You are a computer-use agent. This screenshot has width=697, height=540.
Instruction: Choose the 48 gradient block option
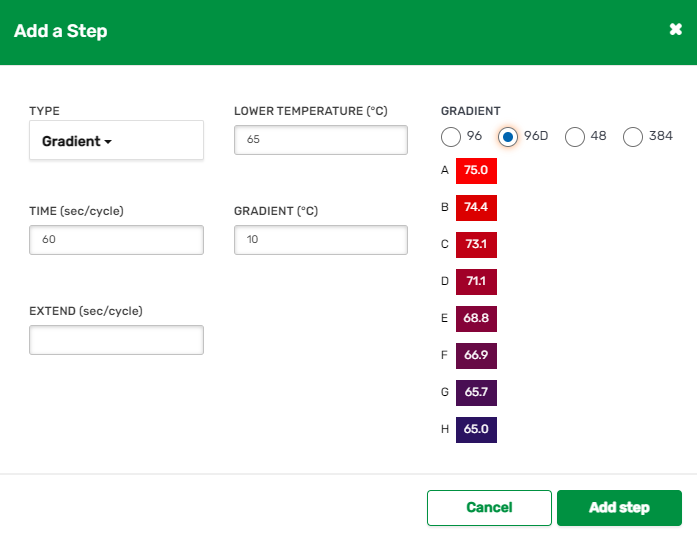click(575, 137)
